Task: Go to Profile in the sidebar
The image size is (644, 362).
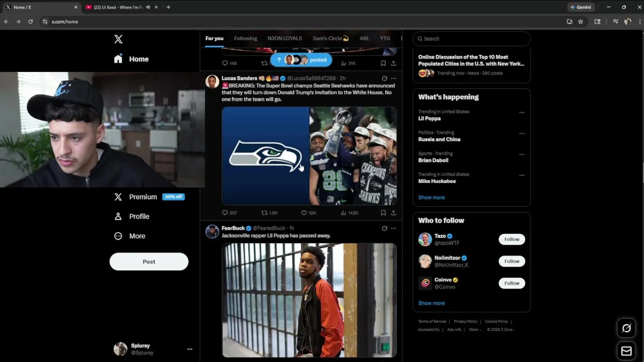Action: [131, 216]
